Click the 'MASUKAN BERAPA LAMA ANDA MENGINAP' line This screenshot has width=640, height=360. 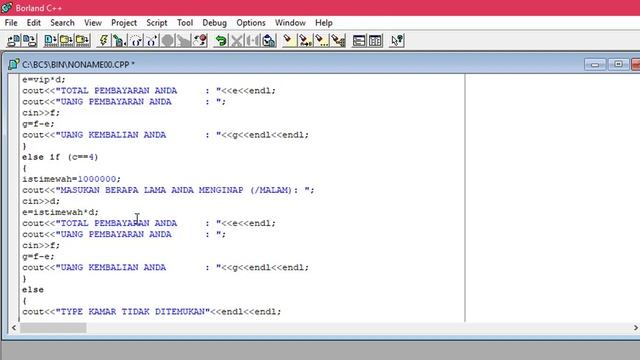click(168, 190)
